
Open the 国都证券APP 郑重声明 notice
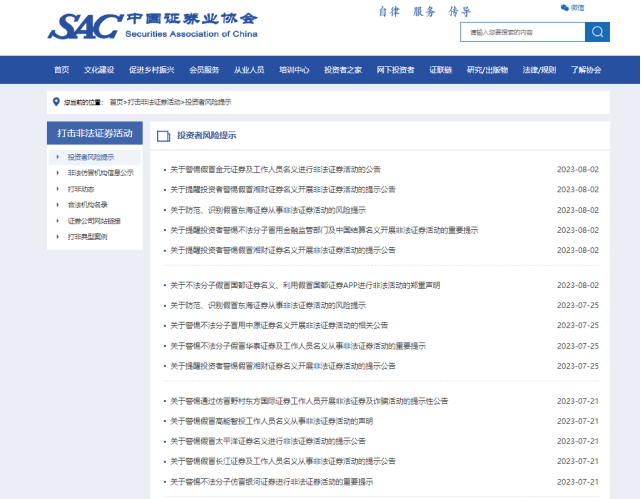(305, 285)
